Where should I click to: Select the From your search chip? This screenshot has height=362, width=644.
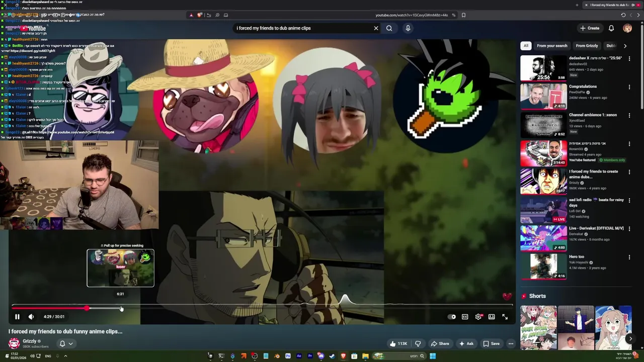[x=552, y=46]
